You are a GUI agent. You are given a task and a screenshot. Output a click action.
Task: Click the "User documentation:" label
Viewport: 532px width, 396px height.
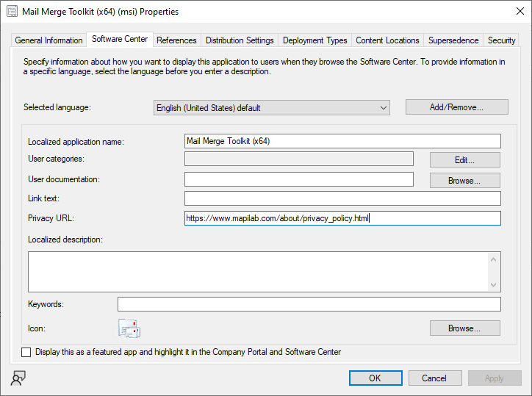coord(64,179)
